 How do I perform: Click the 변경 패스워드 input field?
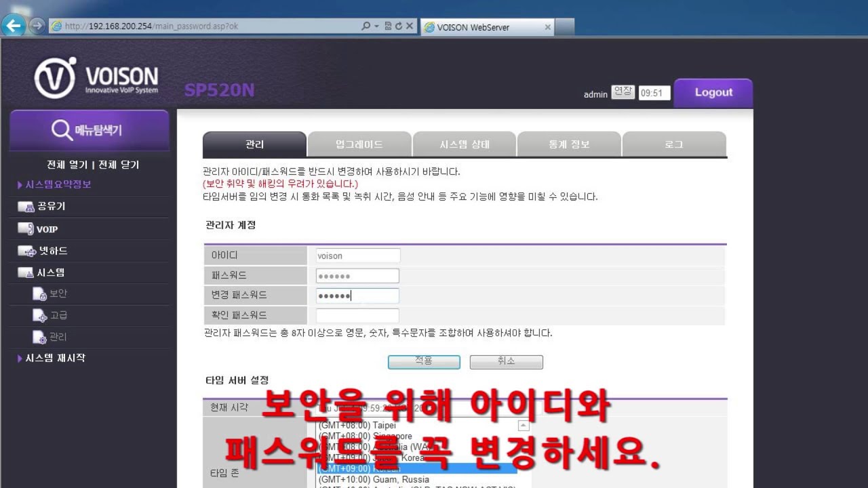pyautogui.click(x=357, y=296)
